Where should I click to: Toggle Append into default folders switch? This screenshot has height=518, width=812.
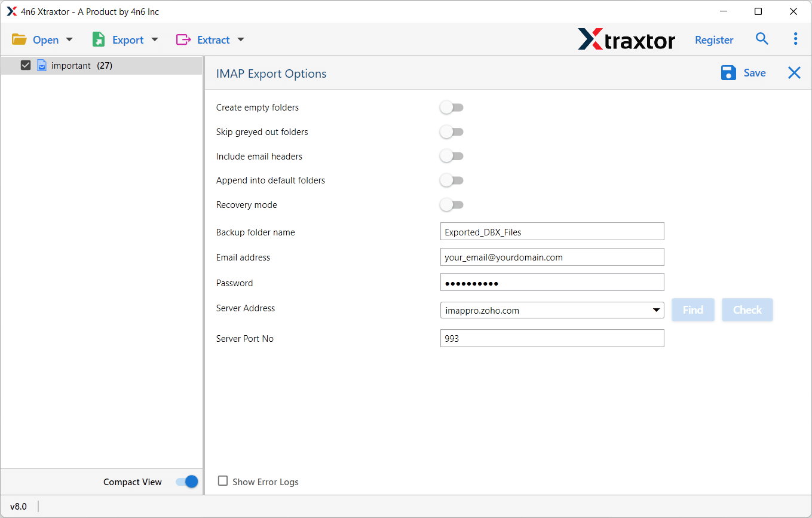click(x=452, y=180)
